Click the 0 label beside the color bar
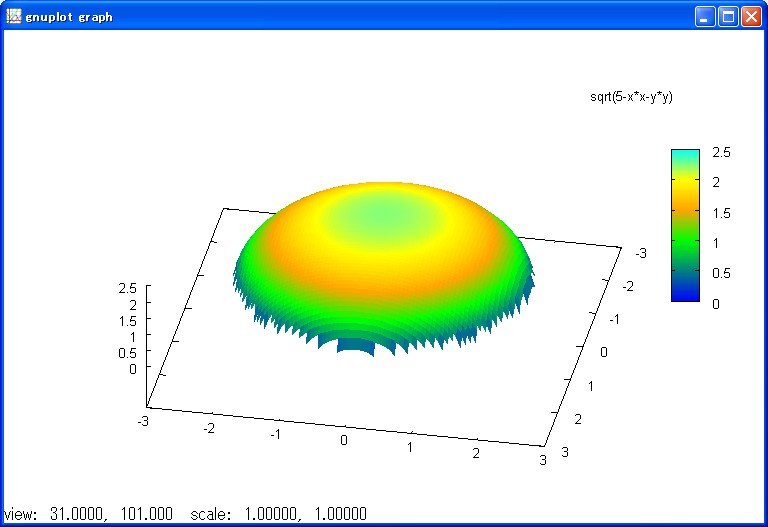Viewport: 768px width, 527px height. coord(716,304)
